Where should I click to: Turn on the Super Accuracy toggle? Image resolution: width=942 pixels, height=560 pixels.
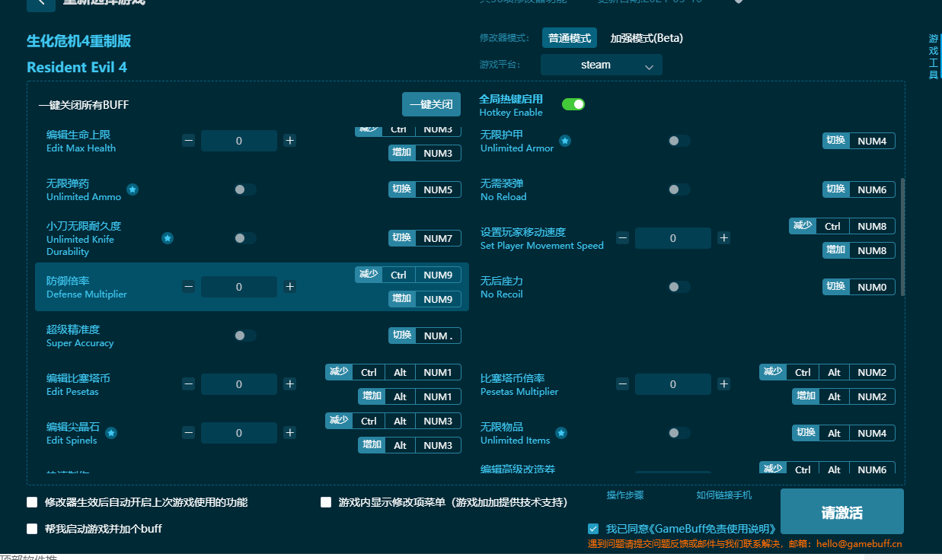(245, 336)
